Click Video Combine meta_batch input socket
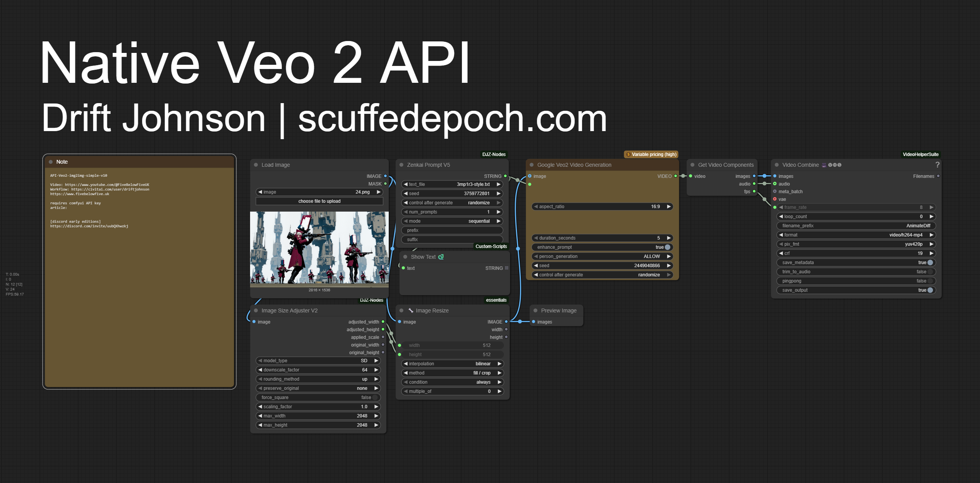 [x=775, y=192]
